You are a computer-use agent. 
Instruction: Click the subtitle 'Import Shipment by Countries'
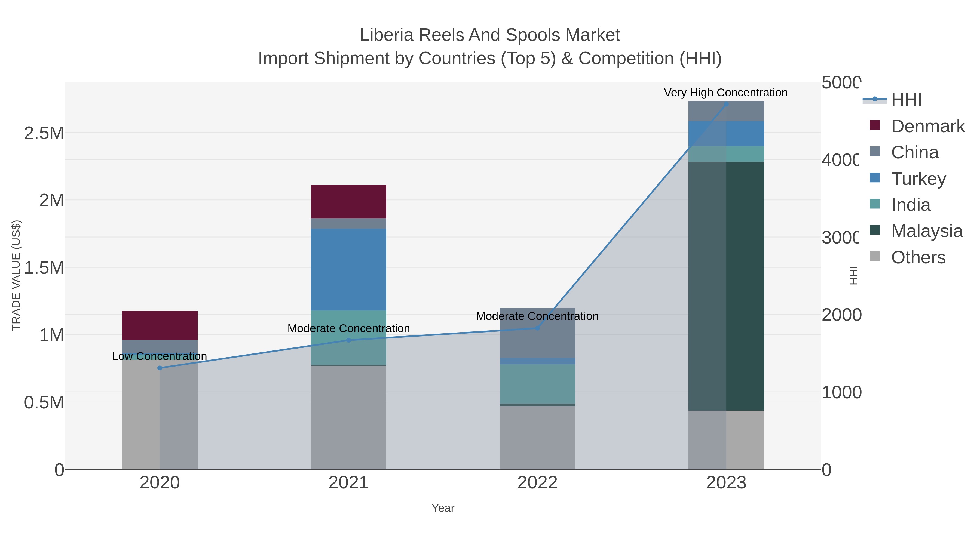377,59
